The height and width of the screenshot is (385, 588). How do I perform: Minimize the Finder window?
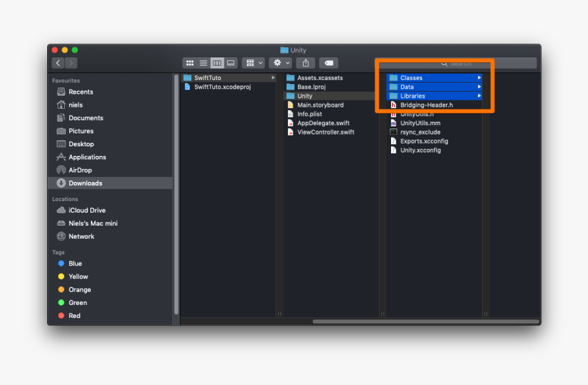64,50
